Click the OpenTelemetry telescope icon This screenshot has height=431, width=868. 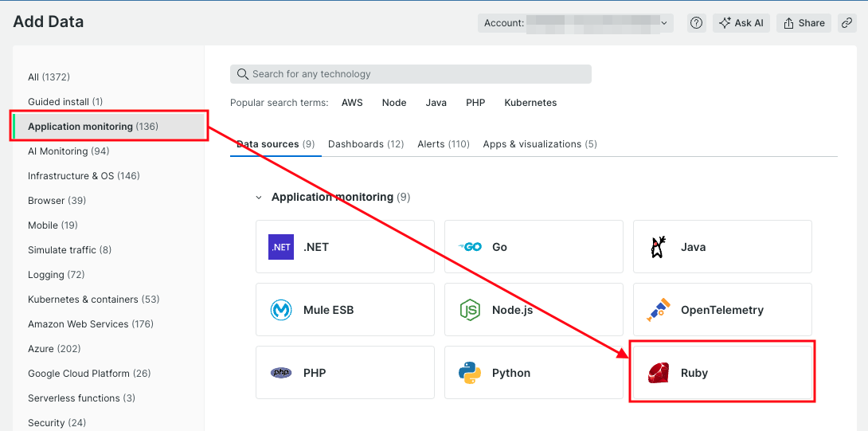tap(659, 310)
